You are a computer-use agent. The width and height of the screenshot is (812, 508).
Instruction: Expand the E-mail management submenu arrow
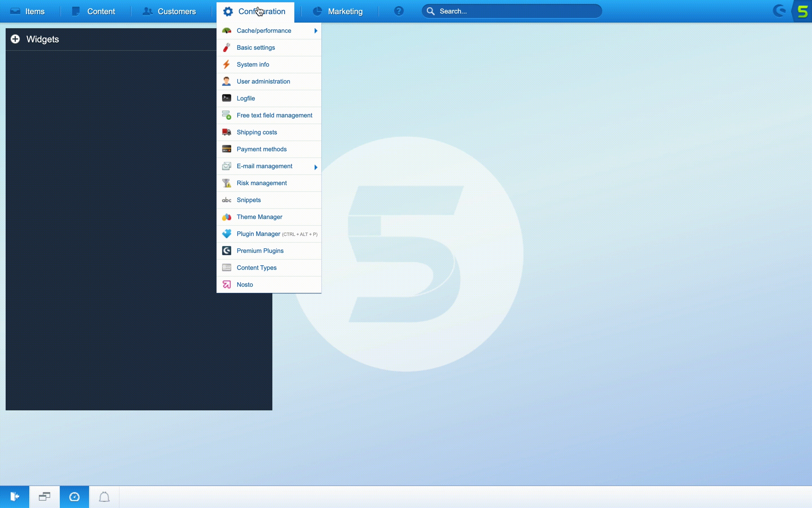click(x=316, y=167)
